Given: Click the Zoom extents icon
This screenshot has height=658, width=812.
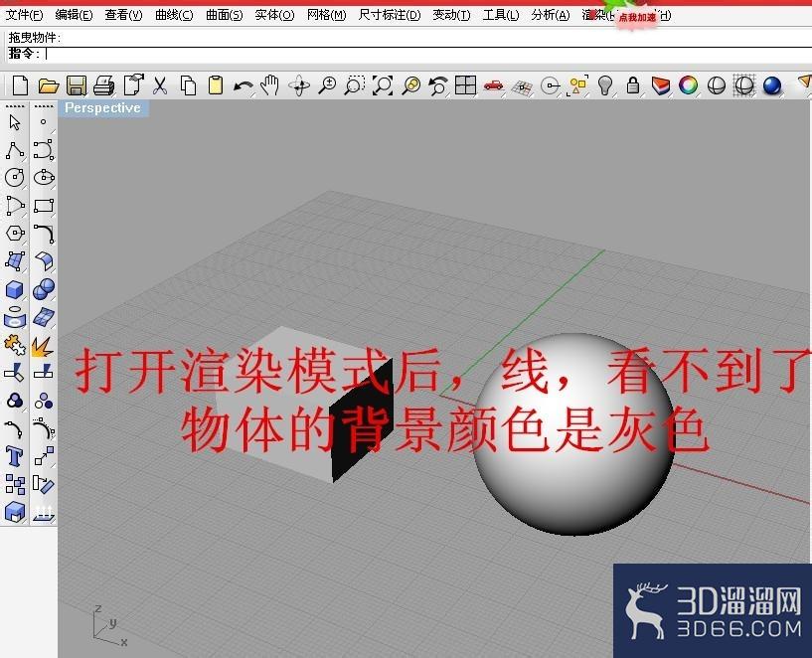Looking at the screenshot, I should coord(383,84).
